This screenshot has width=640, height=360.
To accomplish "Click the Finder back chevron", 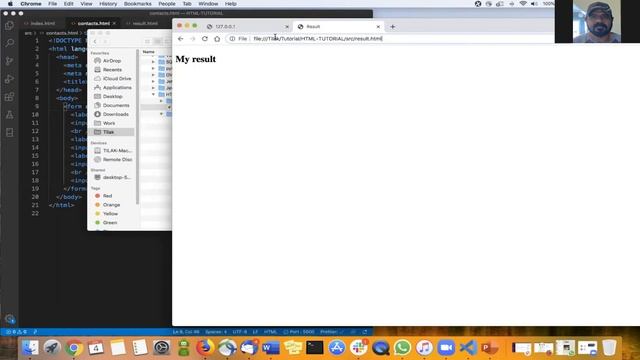I will point(95,42).
